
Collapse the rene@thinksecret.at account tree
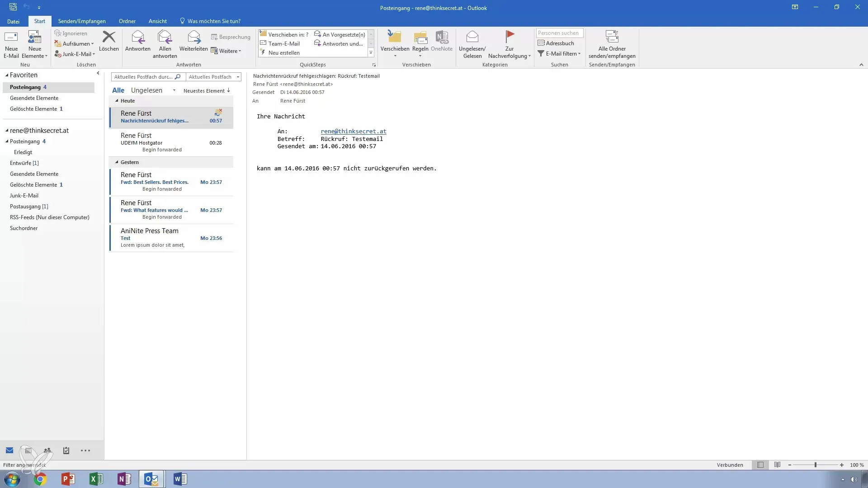7,131
